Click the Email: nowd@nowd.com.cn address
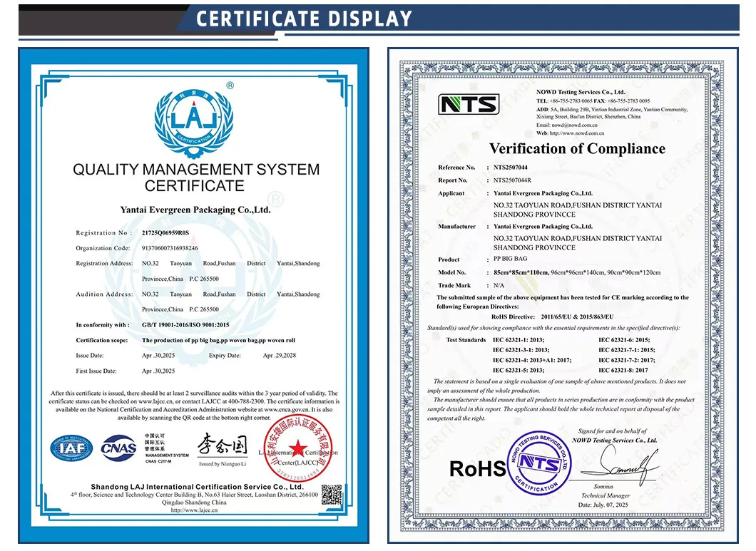 [566, 125]
